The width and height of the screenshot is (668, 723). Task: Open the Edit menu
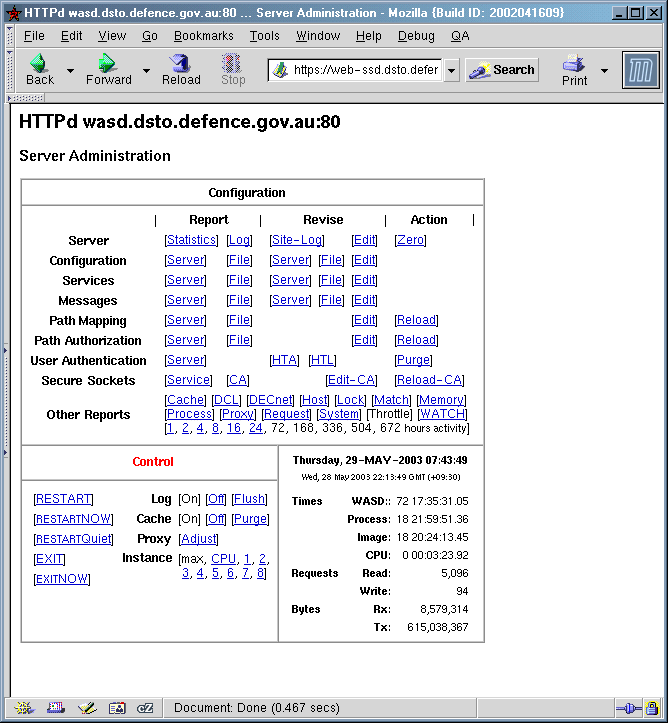(x=71, y=36)
